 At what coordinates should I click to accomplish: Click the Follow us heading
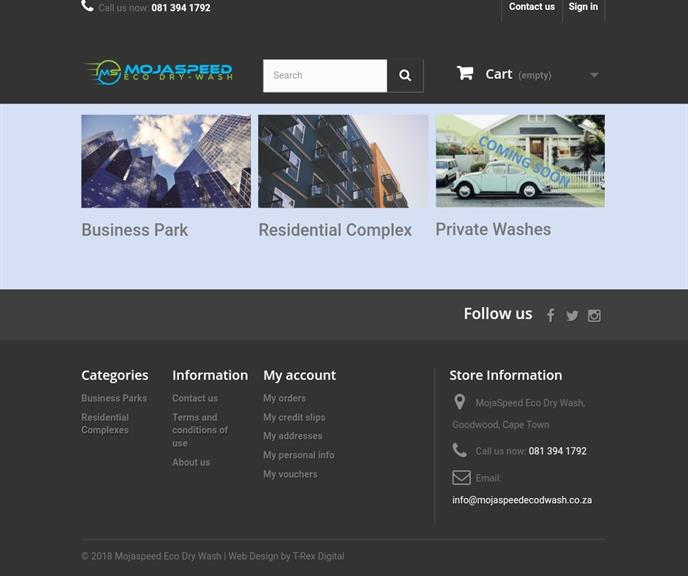pyautogui.click(x=498, y=313)
